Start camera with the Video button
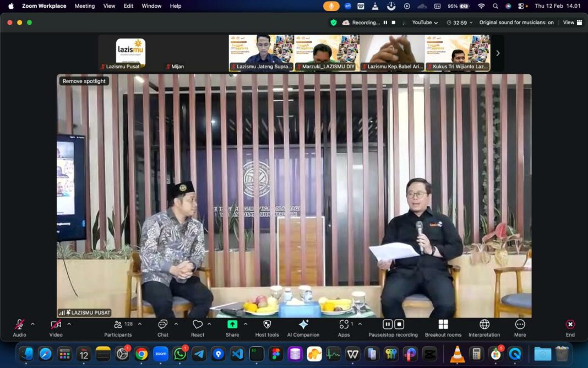588x368 pixels. (56, 325)
